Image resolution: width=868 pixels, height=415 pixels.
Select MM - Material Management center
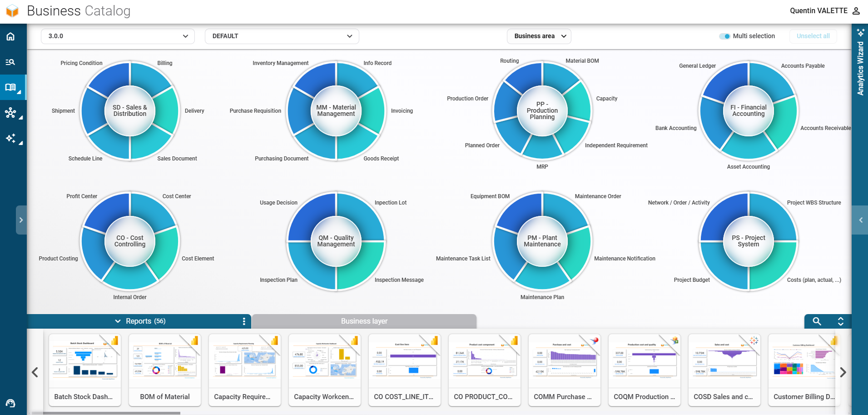click(336, 110)
